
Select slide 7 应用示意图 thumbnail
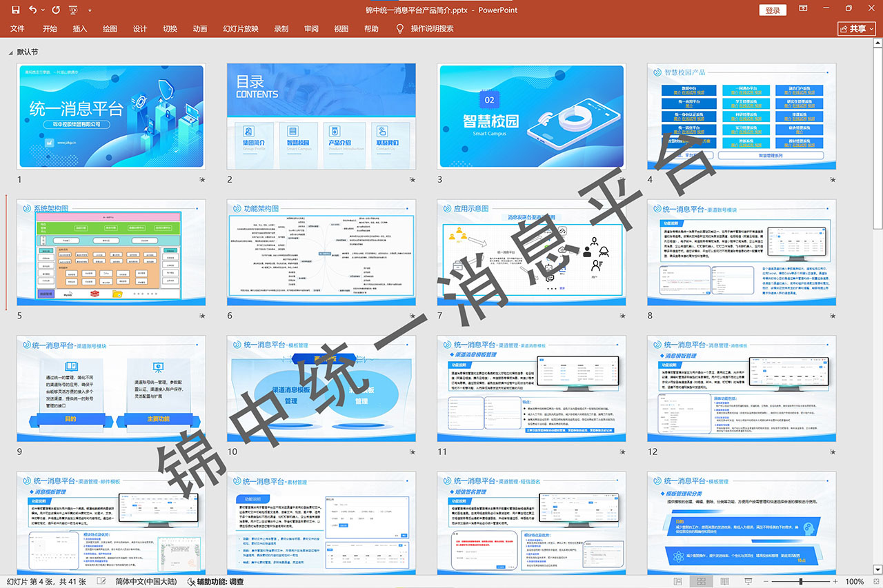tap(531, 252)
